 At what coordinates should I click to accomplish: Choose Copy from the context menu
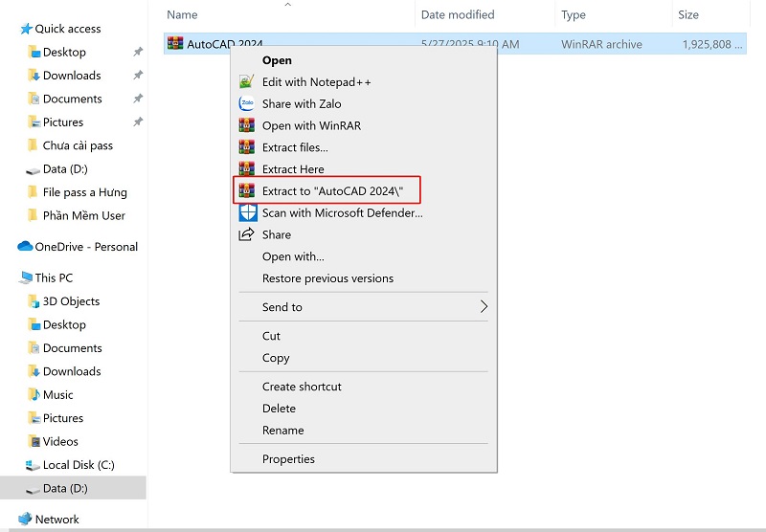pyautogui.click(x=276, y=358)
